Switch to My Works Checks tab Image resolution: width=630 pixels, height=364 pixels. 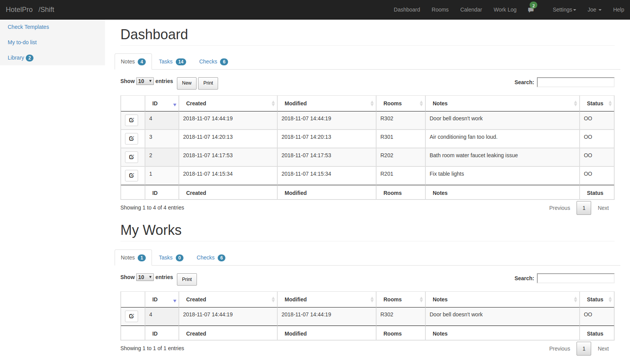pos(210,258)
